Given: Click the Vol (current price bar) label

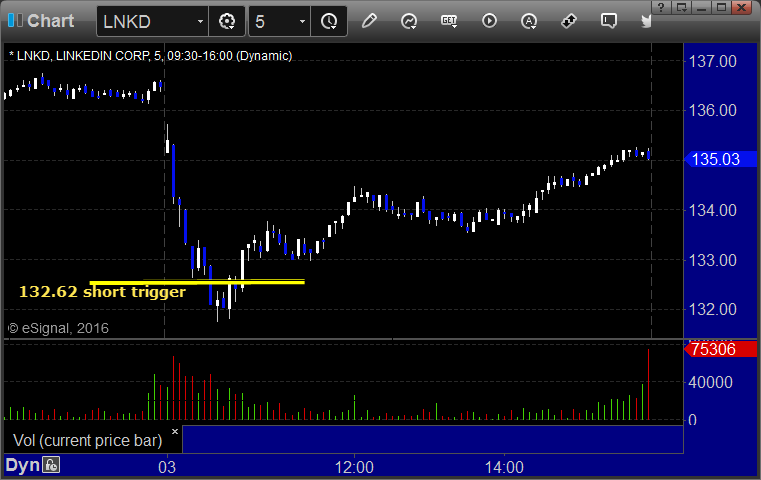Looking at the screenshot, I should 87,440.
